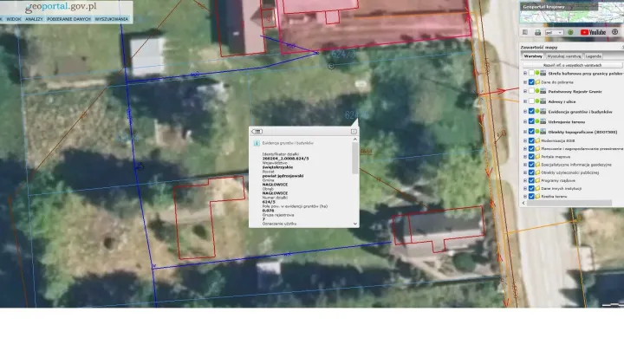Open the POBIERANIE DANYCH menu
The image size is (624, 364).
point(68,19)
